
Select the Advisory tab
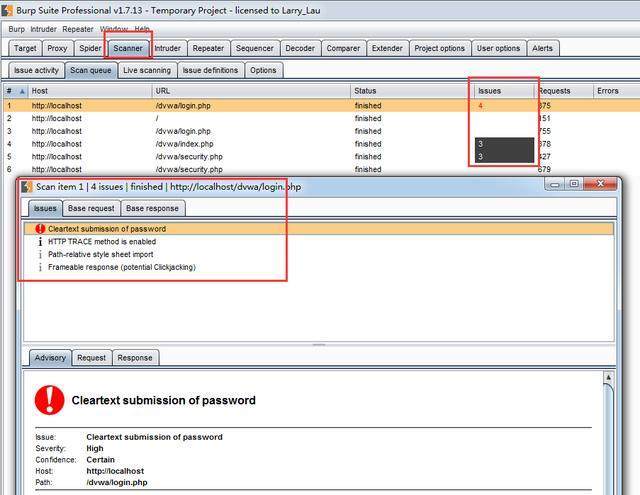[x=50, y=357]
